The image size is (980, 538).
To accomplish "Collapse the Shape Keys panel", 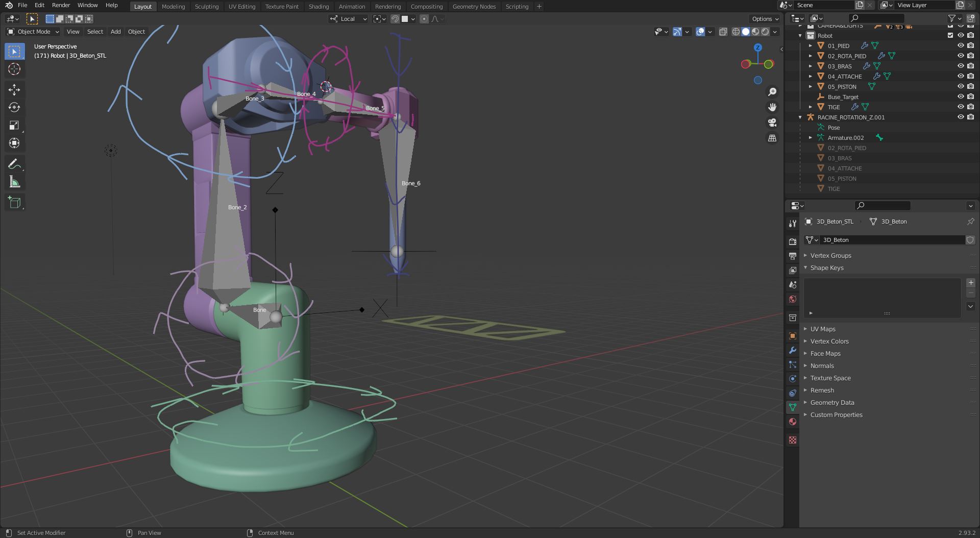I will tap(826, 267).
